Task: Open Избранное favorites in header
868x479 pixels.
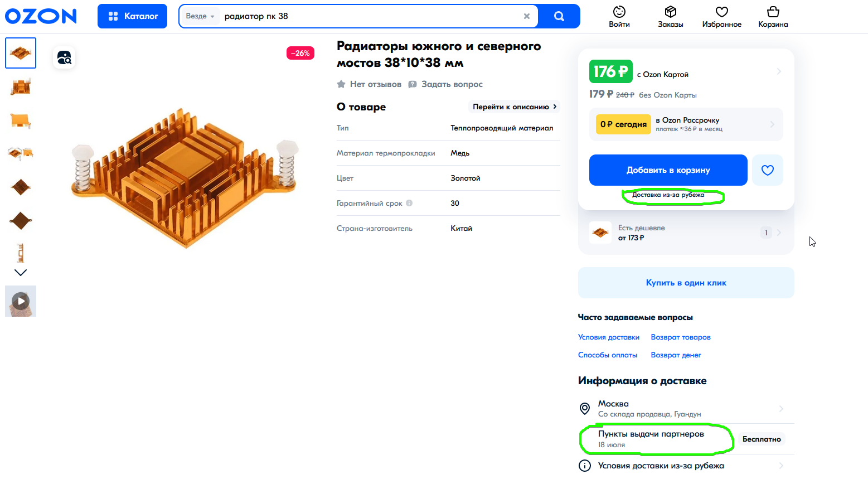Action: coord(721,16)
